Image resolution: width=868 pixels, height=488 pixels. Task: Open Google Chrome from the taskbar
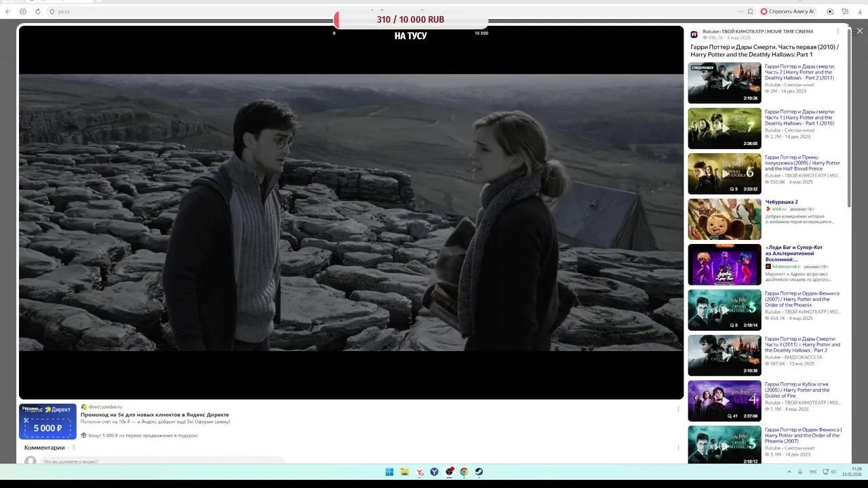coord(464,472)
